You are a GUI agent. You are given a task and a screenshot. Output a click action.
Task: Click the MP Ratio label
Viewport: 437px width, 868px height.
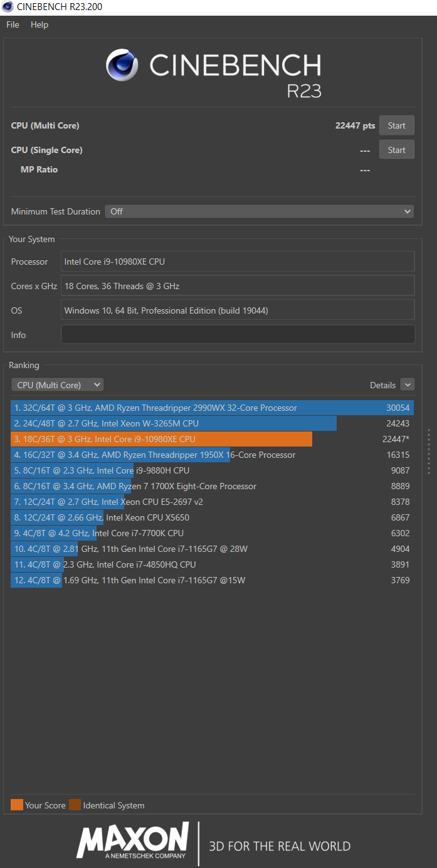[x=39, y=169]
